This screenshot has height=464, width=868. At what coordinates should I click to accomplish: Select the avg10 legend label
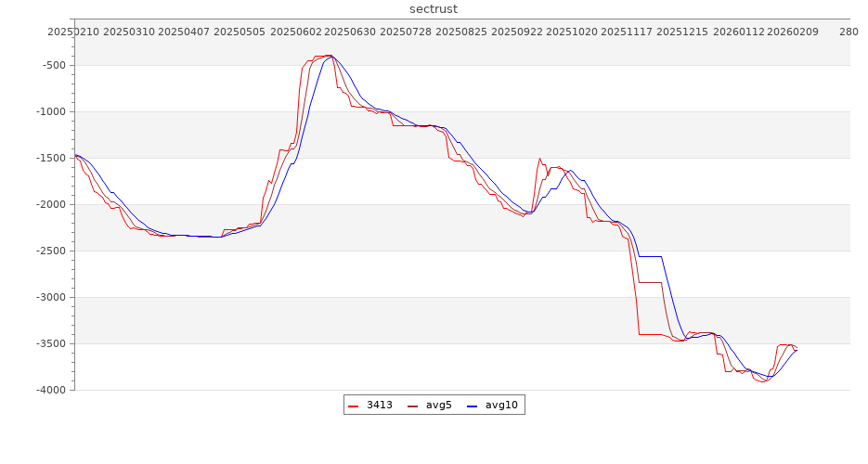point(501,406)
